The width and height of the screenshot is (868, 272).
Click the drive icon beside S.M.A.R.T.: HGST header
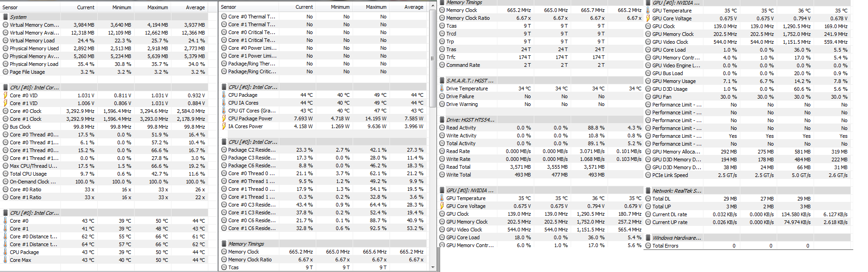click(x=442, y=81)
